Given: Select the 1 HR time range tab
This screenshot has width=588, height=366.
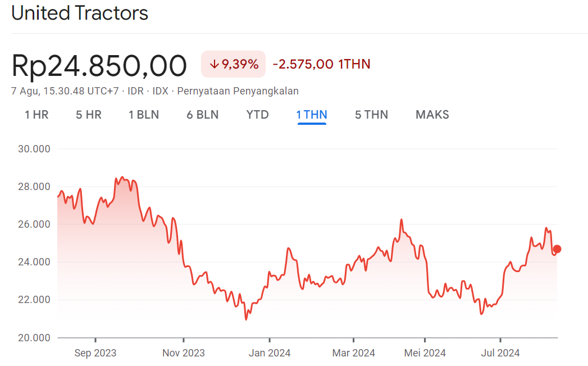Looking at the screenshot, I should pyautogui.click(x=36, y=115).
